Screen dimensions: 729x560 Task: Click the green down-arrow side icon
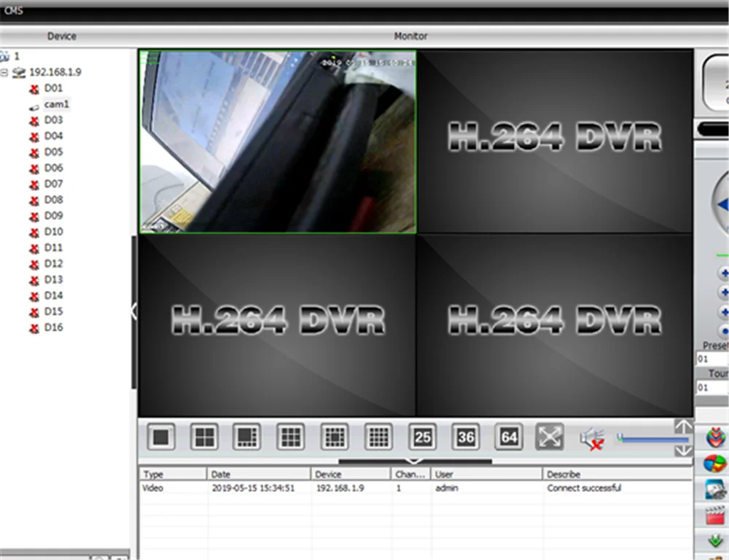(x=716, y=540)
